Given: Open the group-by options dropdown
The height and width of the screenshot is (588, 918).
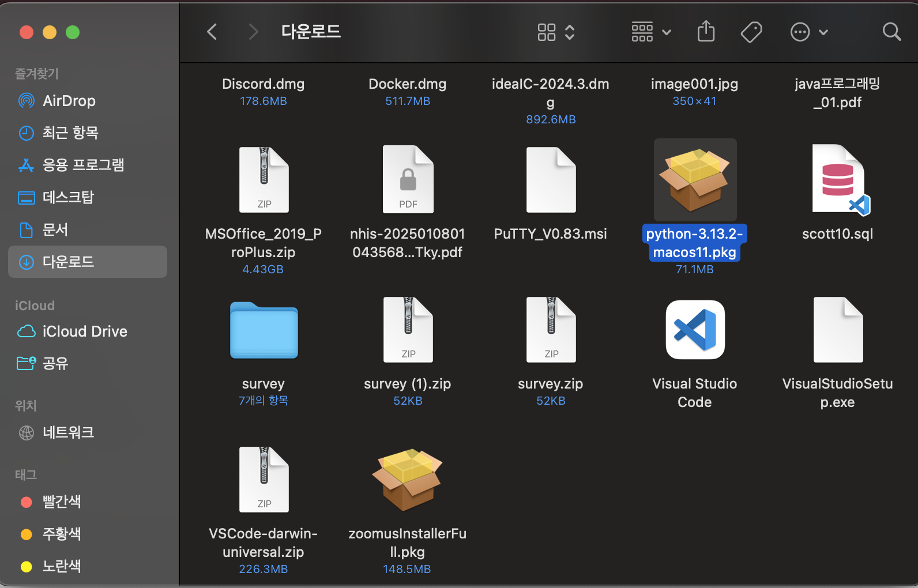Looking at the screenshot, I should pyautogui.click(x=651, y=32).
